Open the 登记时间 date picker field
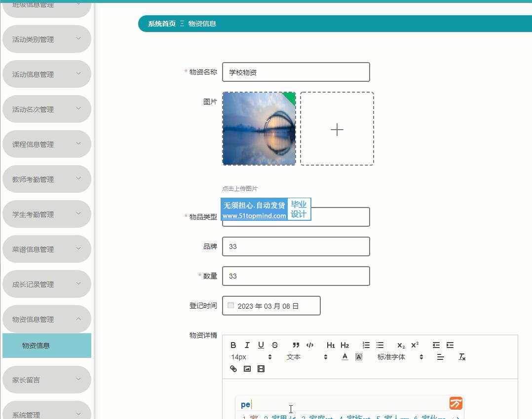 (x=271, y=306)
